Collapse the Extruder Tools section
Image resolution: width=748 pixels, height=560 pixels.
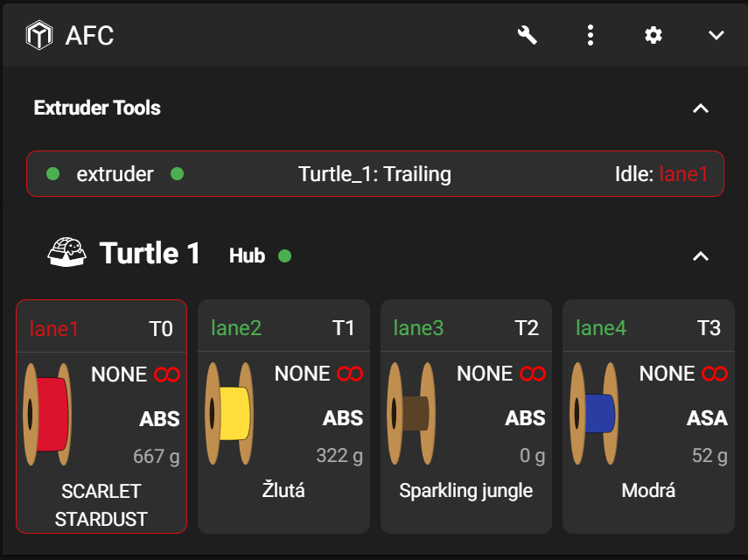coord(700,108)
